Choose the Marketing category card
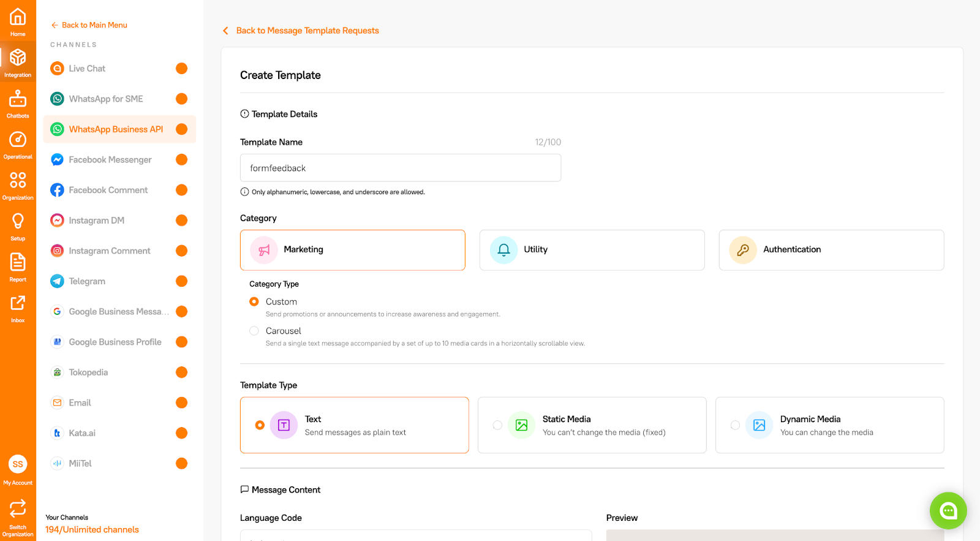The image size is (980, 541). tap(353, 250)
